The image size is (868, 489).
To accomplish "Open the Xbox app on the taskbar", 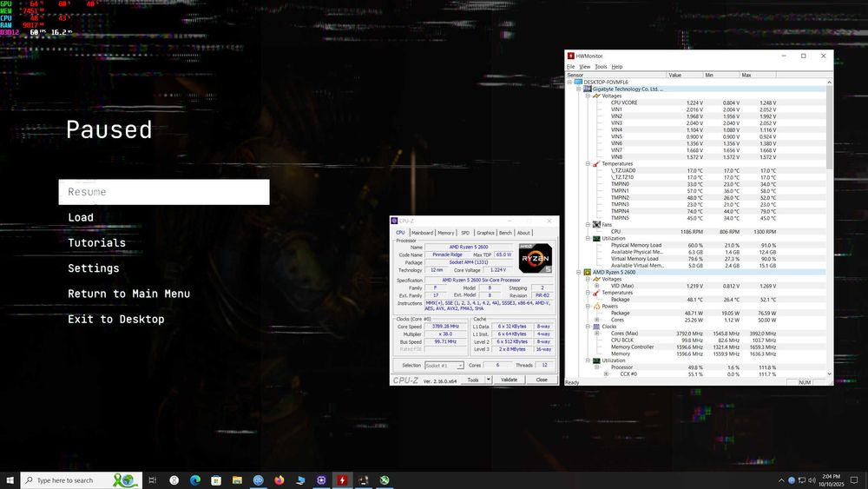I will tap(385, 480).
